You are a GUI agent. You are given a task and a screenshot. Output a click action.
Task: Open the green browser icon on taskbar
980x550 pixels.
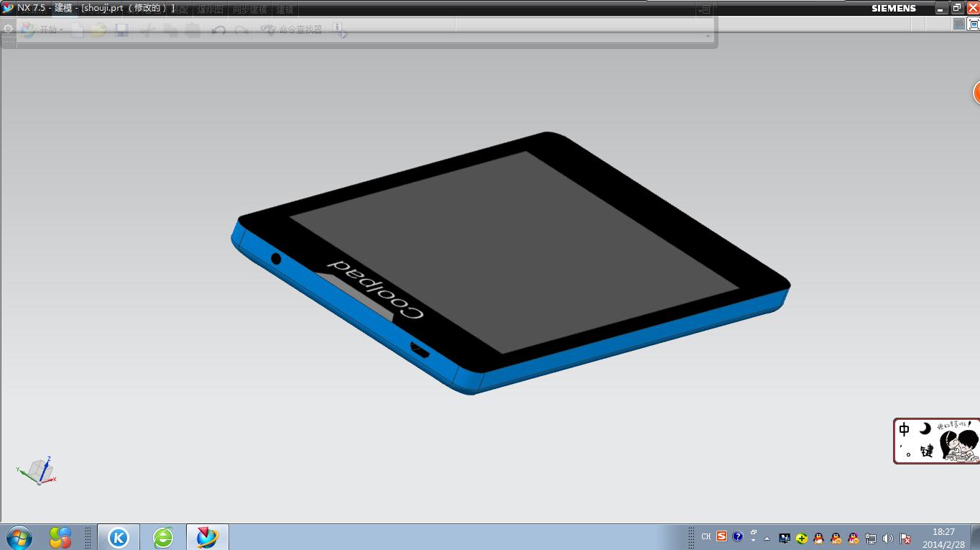(x=163, y=537)
